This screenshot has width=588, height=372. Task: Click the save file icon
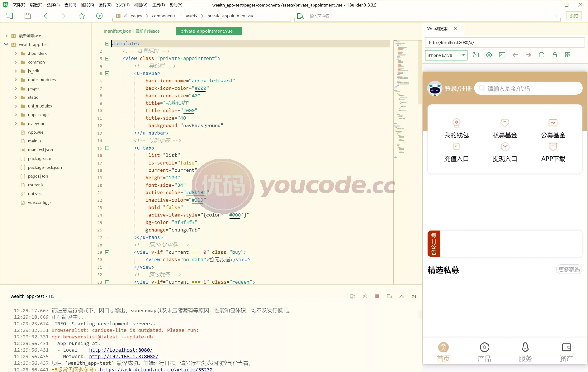coord(28,16)
